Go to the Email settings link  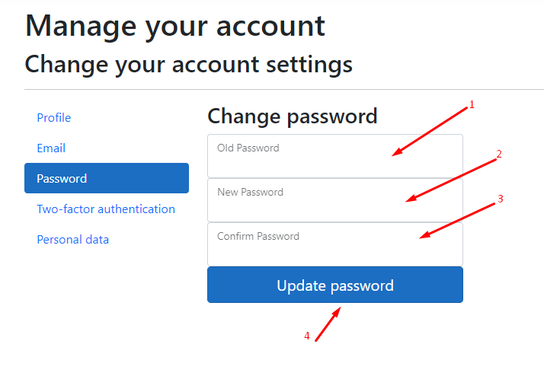tap(51, 148)
